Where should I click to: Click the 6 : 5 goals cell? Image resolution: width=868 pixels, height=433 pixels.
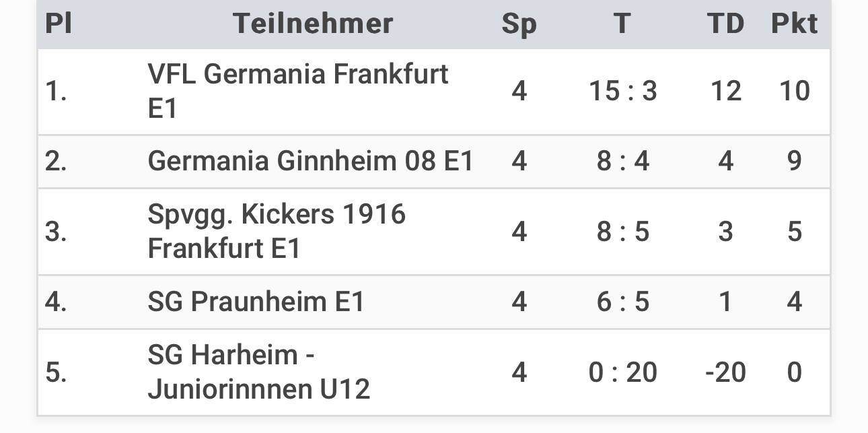click(622, 301)
